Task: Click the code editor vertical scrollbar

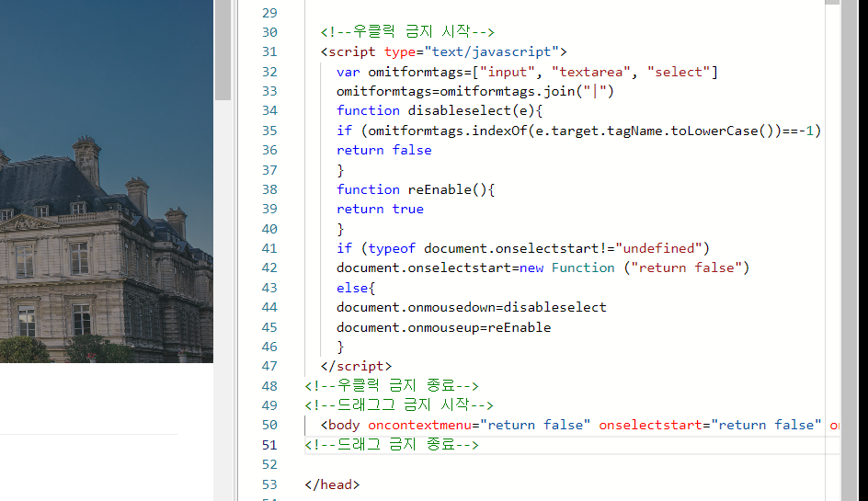Action: (x=849, y=250)
